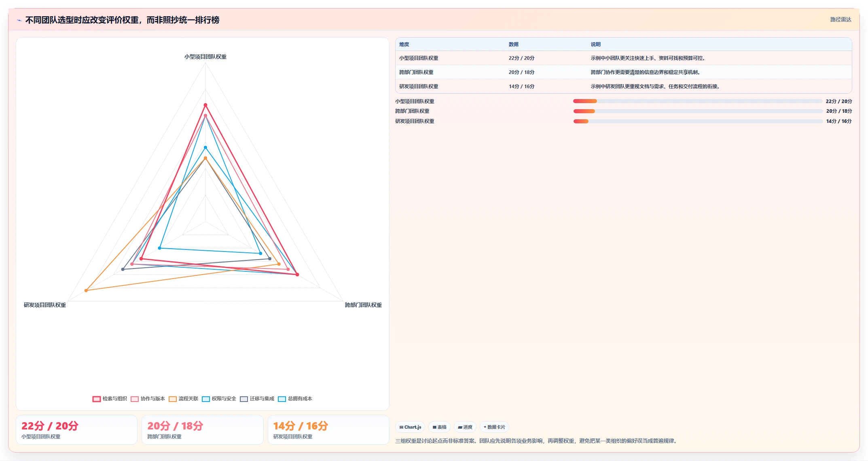Click the 数据 column header
868x461 pixels.
(x=514, y=44)
